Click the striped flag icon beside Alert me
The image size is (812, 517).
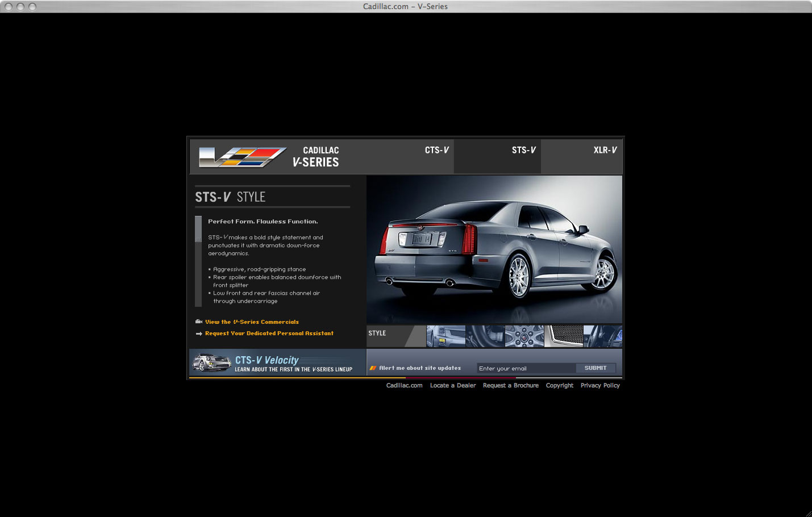pyautogui.click(x=373, y=368)
